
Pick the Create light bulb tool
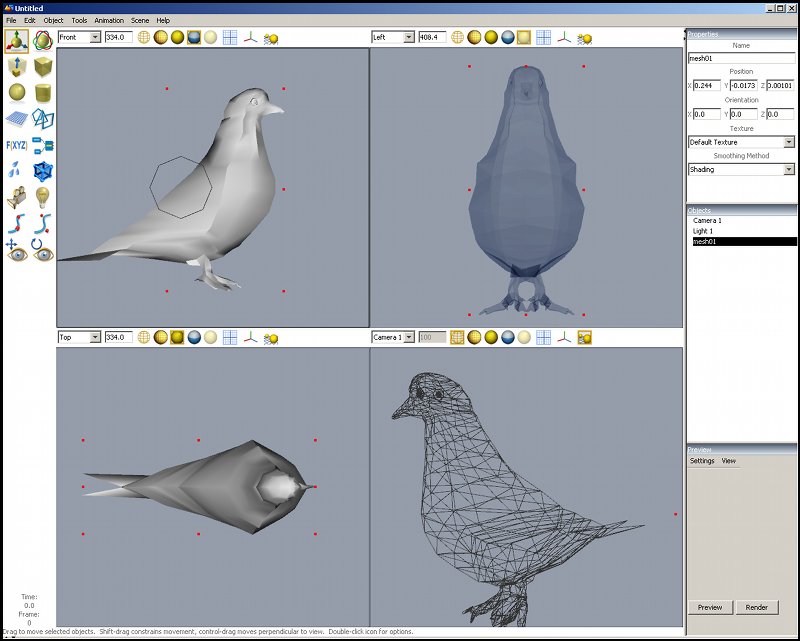point(43,197)
